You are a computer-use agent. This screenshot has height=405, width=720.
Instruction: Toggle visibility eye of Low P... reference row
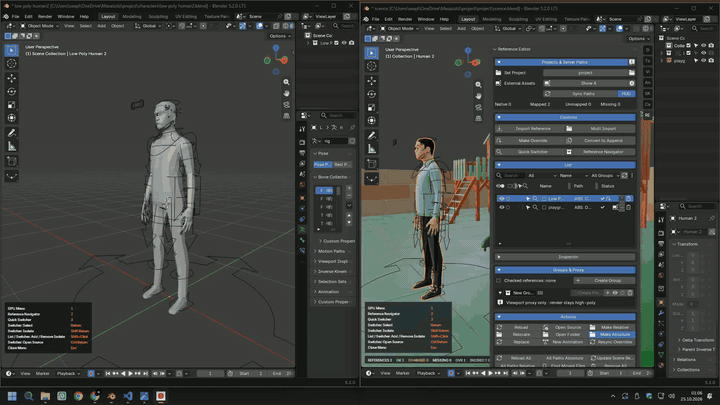click(501, 198)
